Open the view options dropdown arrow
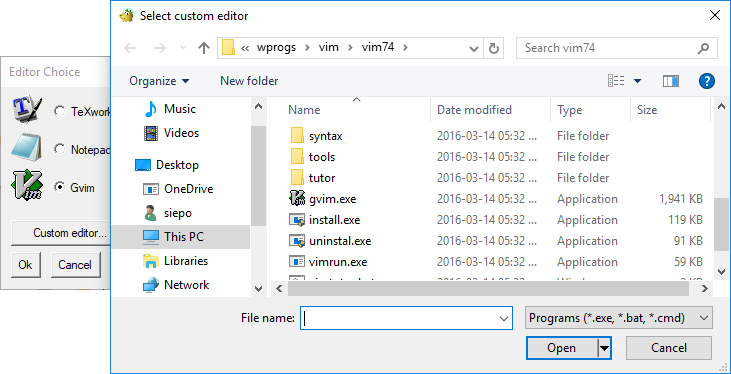The width and height of the screenshot is (731, 374). [x=637, y=81]
